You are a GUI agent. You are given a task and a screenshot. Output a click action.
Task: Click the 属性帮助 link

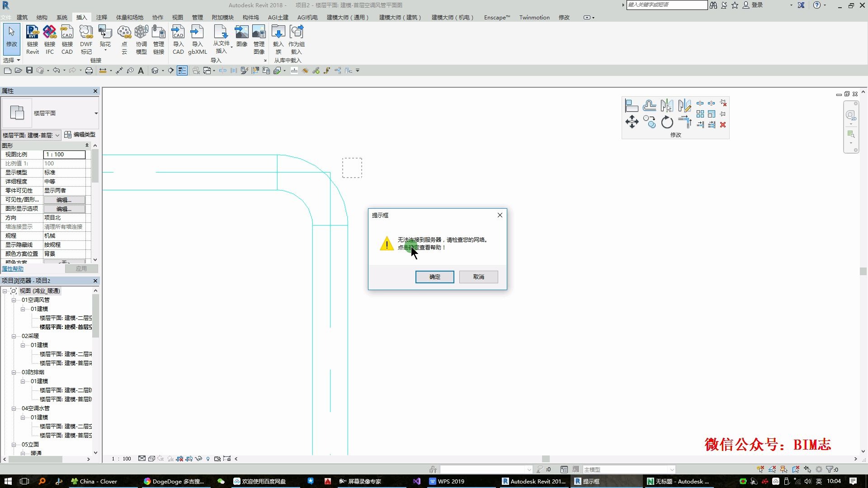13,268
